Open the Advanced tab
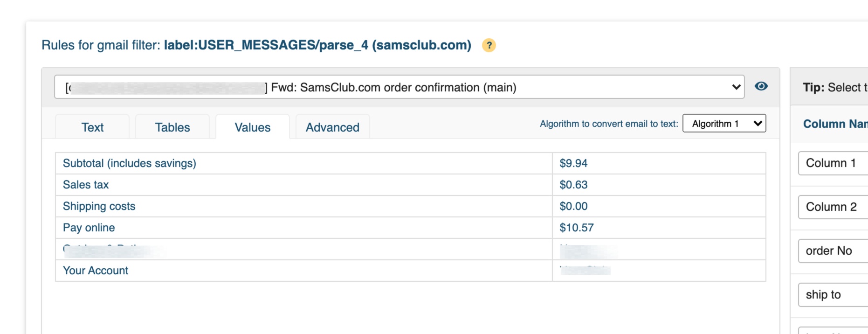Image resolution: width=868 pixels, height=334 pixels. (x=332, y=127)
